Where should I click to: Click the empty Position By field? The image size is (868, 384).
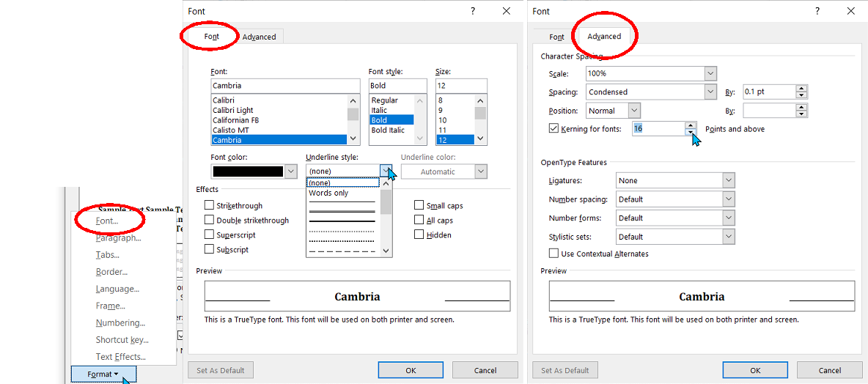pyautogui.click(x=770, y=111)
